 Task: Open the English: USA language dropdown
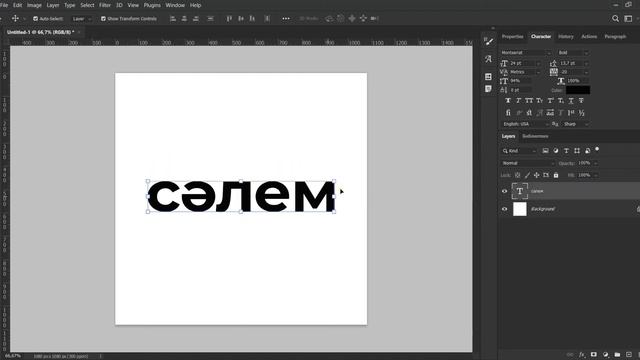(x=526, y=124)
